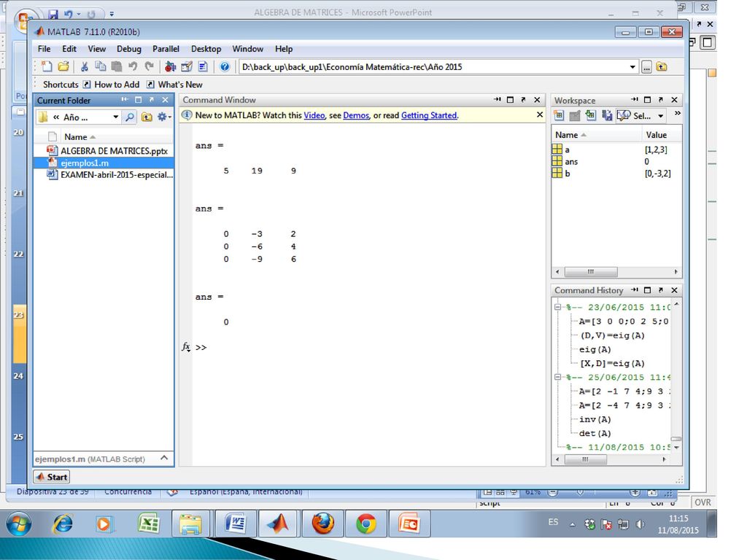Open Firefox from the taskbar
Image resolution: width=747 pixels, height=560 pixels.
coord(322,524)
